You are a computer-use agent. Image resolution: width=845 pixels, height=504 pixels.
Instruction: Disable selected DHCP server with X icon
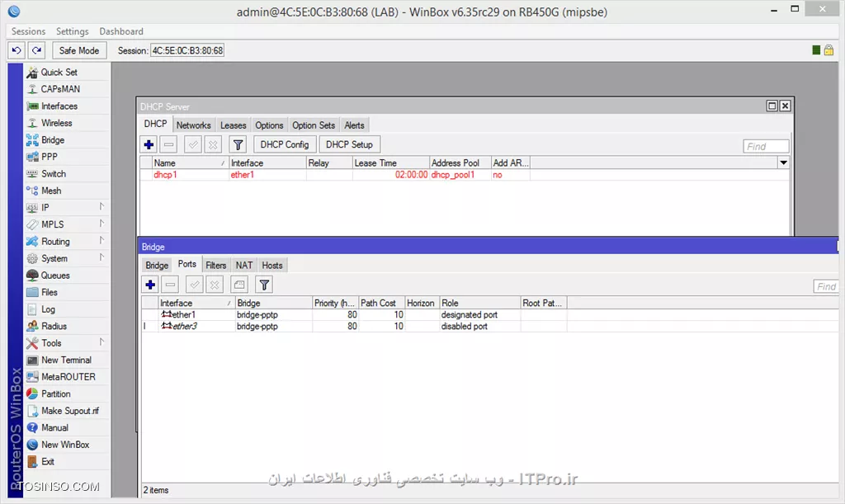pos(214,144)
